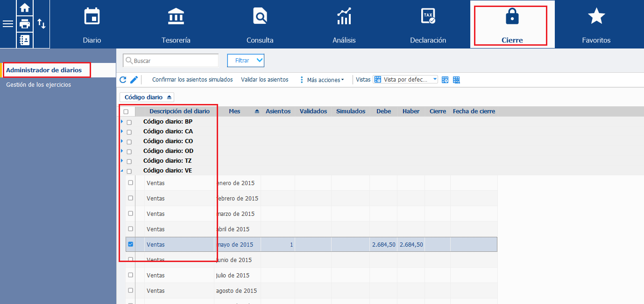Click the up-down arrows transfer icon
The width and height of the screenshot is (644, 304).
click(42, 24)
